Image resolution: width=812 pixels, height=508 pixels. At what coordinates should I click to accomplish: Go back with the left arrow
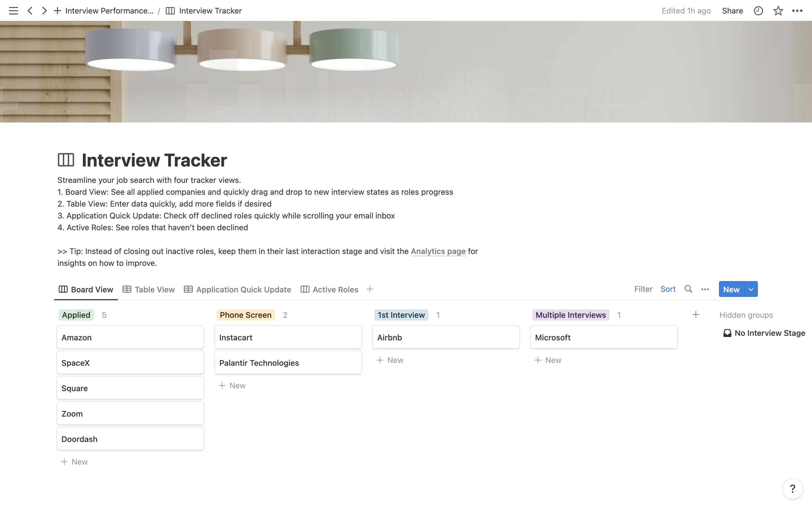(30, 11)
